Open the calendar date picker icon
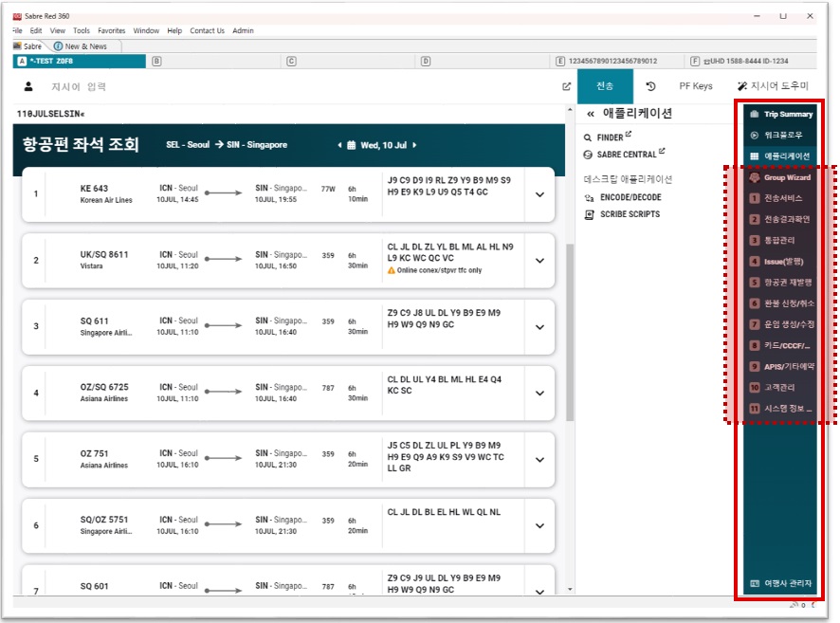The height and width of the screenshot is (623, 840). tap(352, 145)
